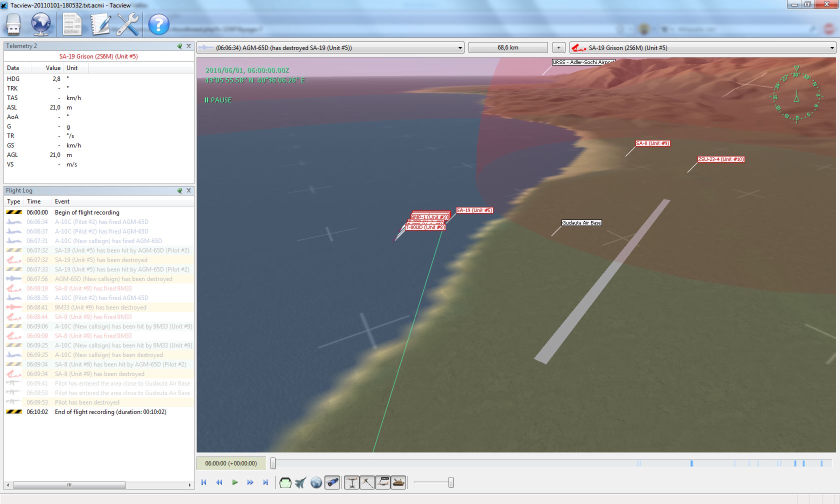The width and height of the screenshot is (840, 504).
Task: Switch to cockpit view icon
Action: click(x=285, y=482)
